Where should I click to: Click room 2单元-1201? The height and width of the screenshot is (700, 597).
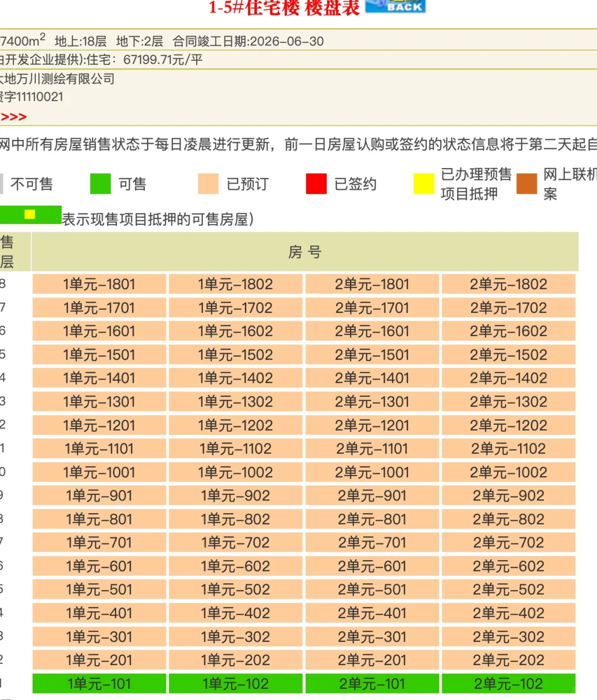click(372, 425)
